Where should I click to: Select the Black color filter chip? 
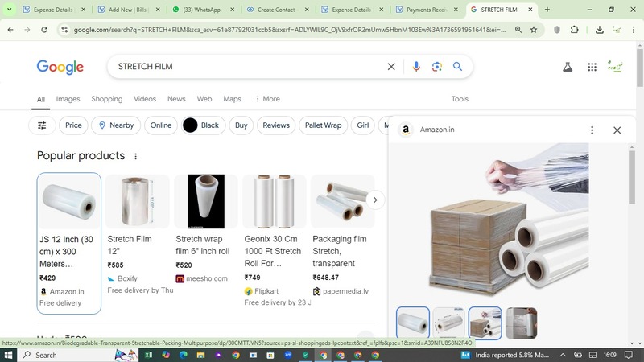pos(201,125)
